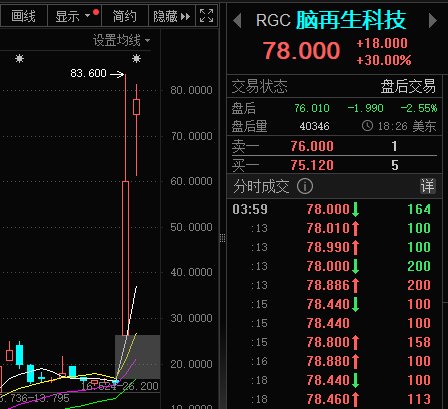Click the volume 158 in trade list

(419, 342)
